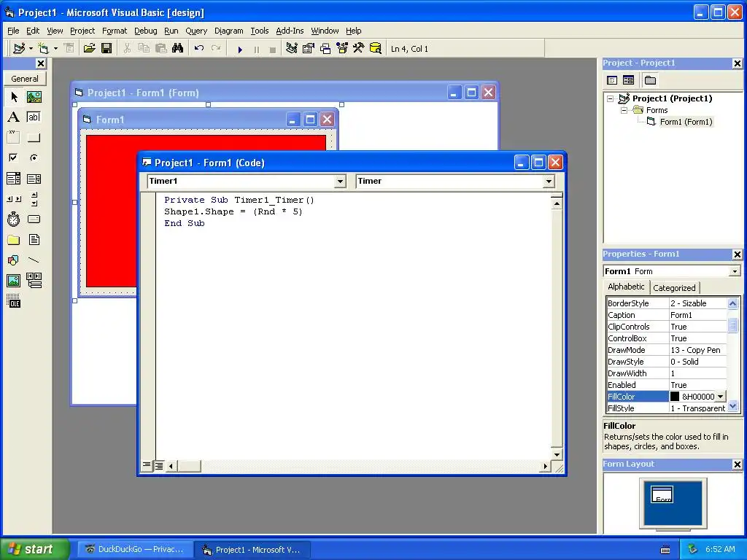This screenshot has width=747, height=560.
Task: Open the Timer procedure dropdown
Action: click(549, 182)
